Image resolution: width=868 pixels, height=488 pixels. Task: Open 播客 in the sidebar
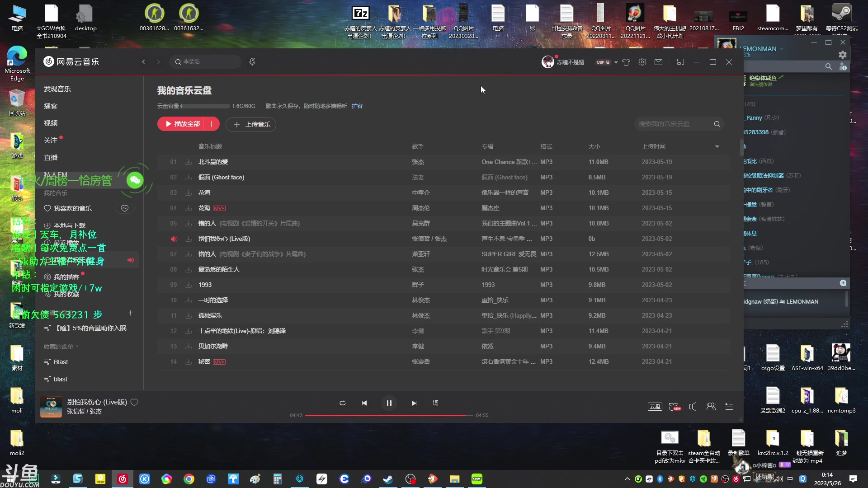(51, 106)
